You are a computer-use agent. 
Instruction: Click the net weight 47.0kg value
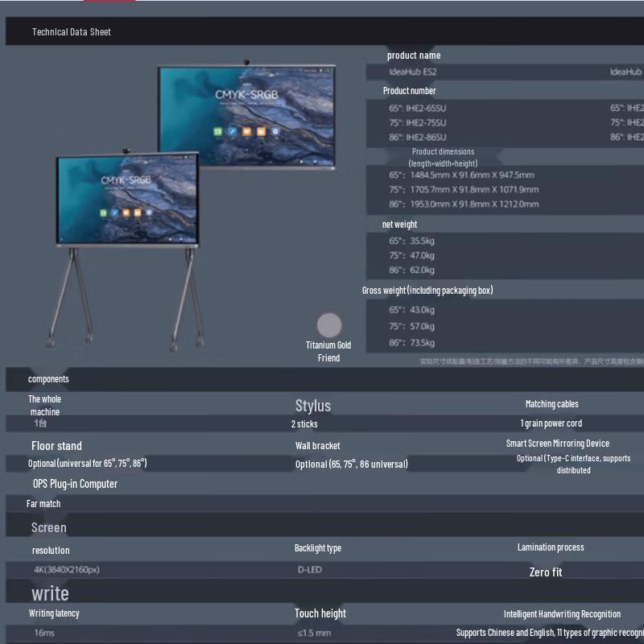tap(422, 255)
